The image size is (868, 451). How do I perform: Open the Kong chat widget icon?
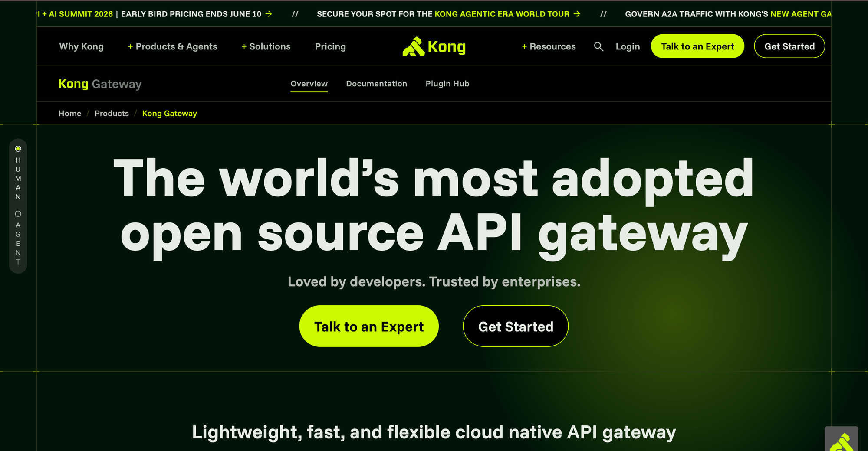click(x=841, y=439)
